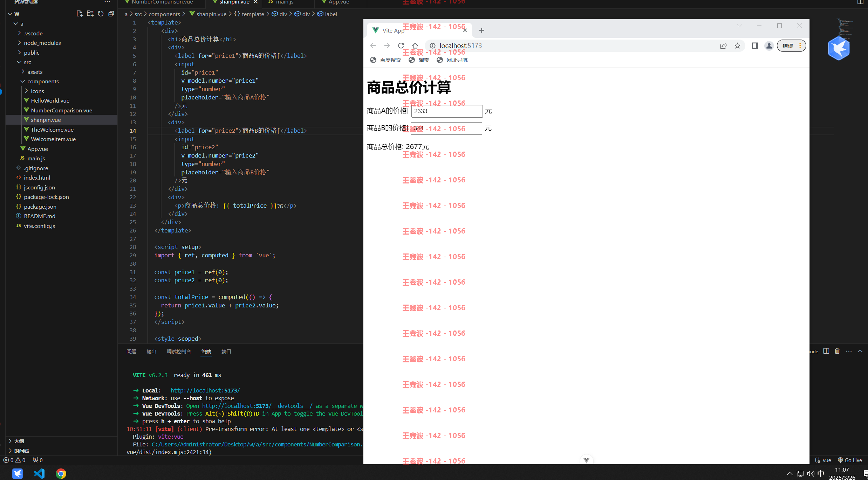Click the errors and warnings status indicator
Viewport: 868px width, 480px height.
pos(15,460)
